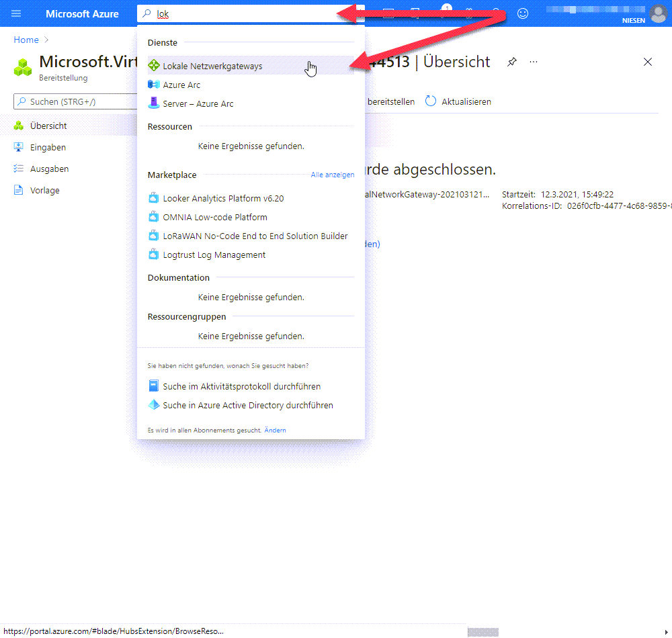
Task: Go to Home breadcrumb
Action: [26, 40]
